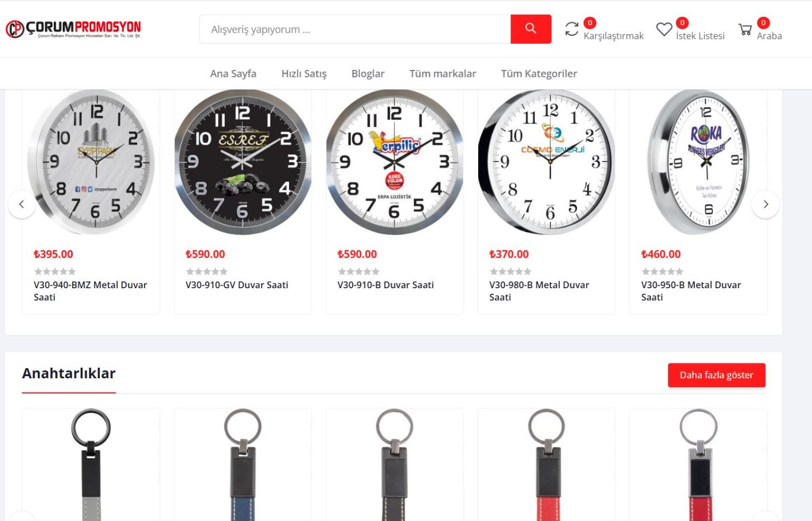
Task: Click star rating under V30-910-GV Duvar Saati
Action: point(207,271)
